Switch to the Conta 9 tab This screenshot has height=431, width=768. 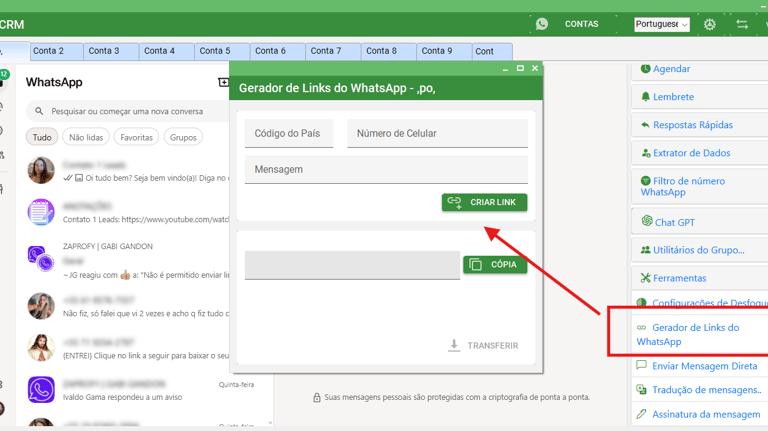(x=444, y=51)
